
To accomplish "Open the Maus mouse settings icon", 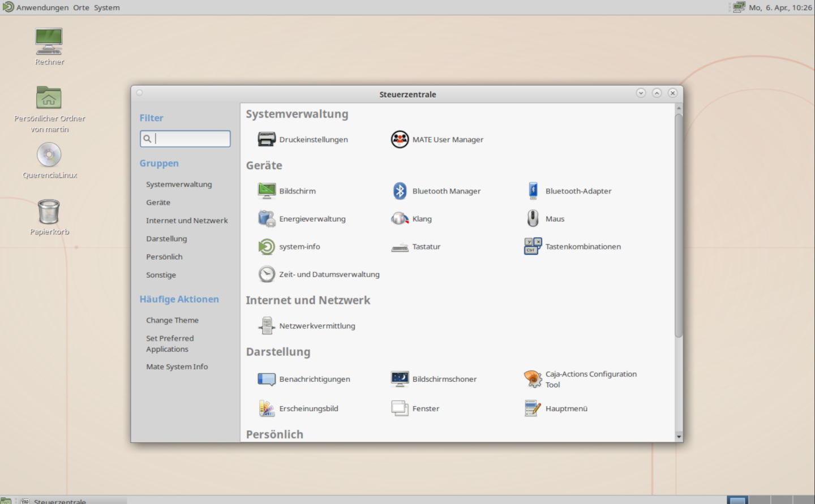I will [x=533, y=219].
